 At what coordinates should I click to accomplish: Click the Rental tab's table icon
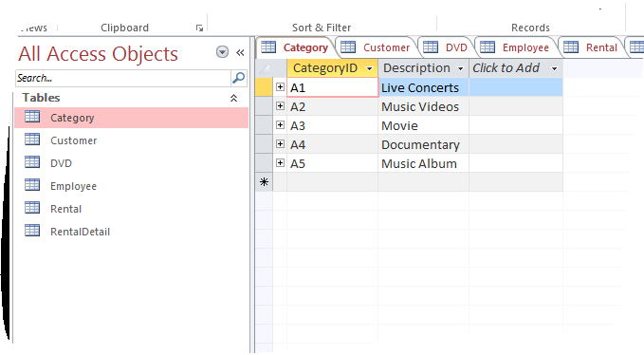tap(571, 47)
